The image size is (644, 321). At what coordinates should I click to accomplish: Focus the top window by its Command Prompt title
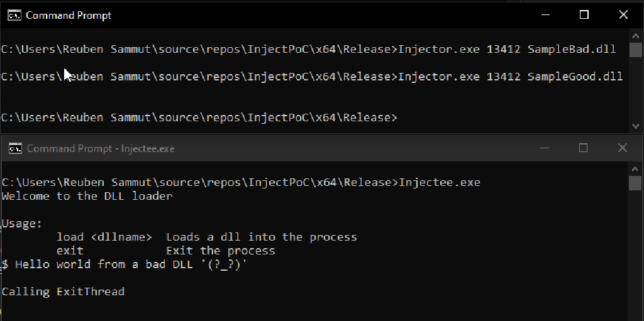[69, 15]
